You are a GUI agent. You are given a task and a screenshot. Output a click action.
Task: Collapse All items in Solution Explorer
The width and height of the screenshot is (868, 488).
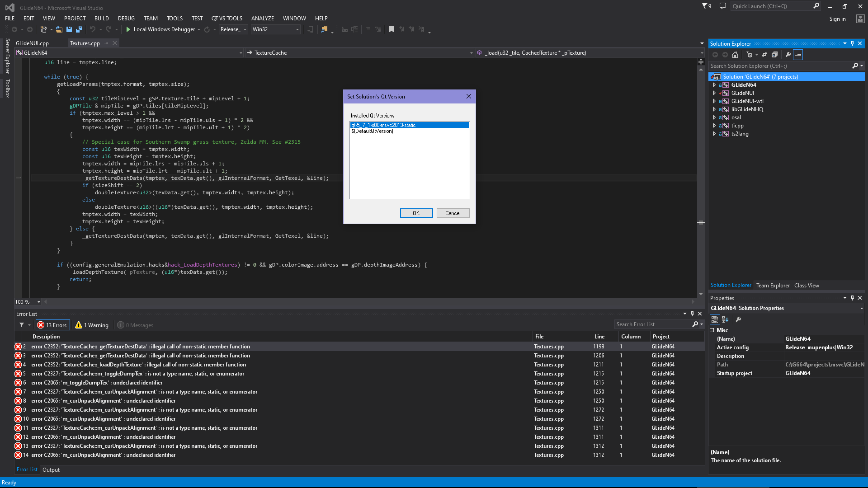[775, 55]
